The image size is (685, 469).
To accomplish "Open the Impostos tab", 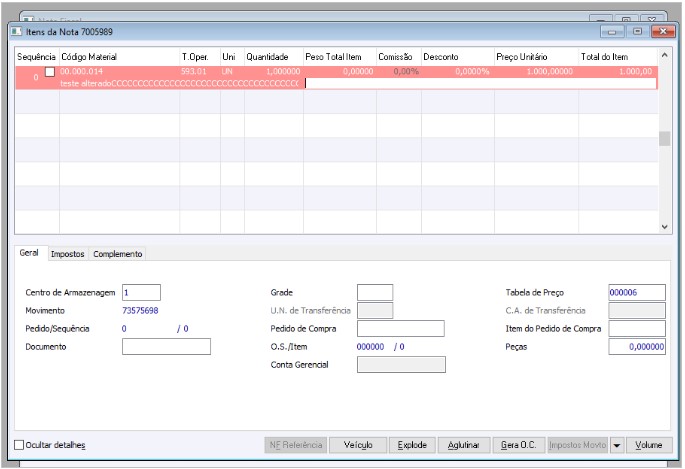I will [x=67, y=254].
